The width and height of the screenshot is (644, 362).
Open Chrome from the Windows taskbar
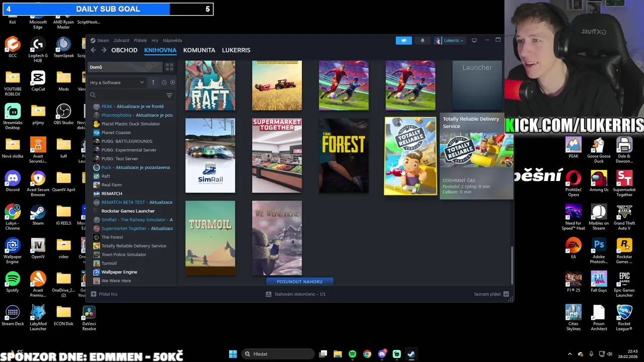click(367, 354)
